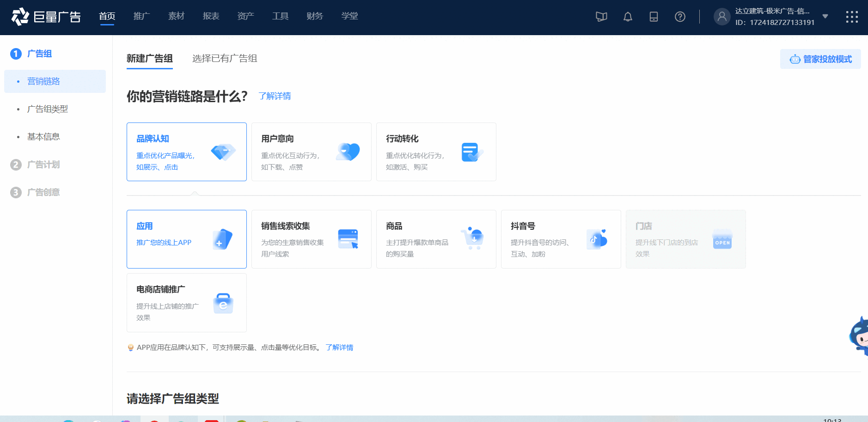Open the 报表 menu in top navigation
Screen dimensions: 868x422
211,16
